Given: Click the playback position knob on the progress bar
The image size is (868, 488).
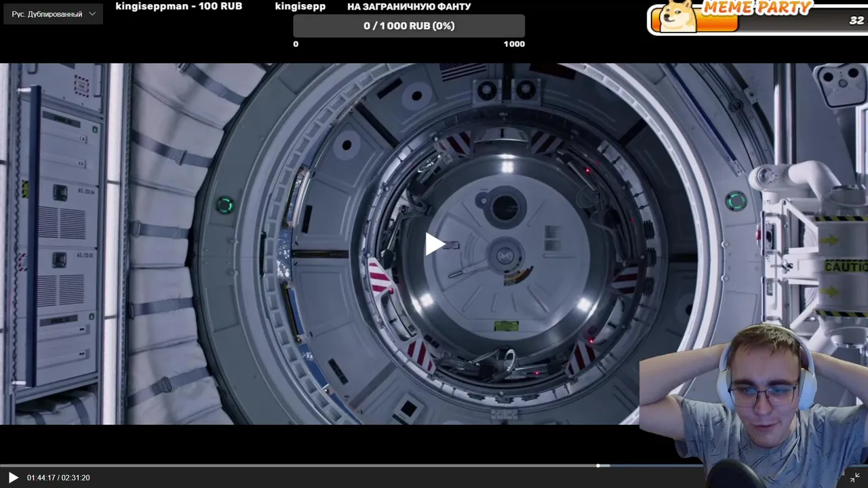Looking at the screenshot, I should click(598, 466).
